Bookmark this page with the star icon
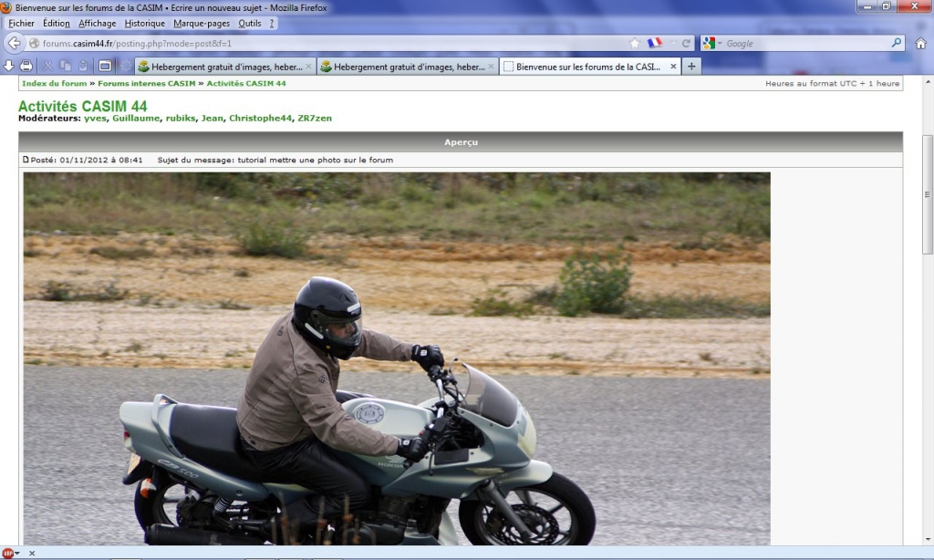This screenshot has width=934, height=560. 635,43
